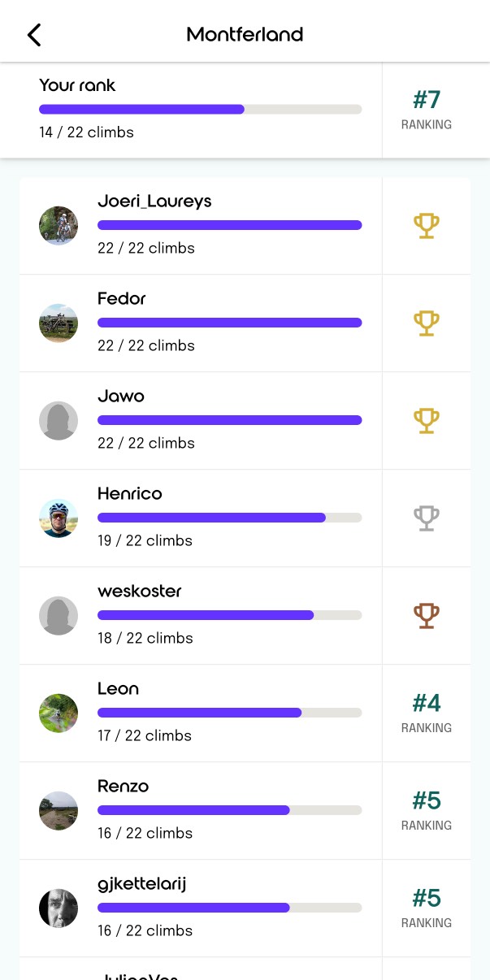Viewport: 490px width, 980px height.
Task: Tap the gold trophy for Joeri_Laureys
Action: coord(427,225)
